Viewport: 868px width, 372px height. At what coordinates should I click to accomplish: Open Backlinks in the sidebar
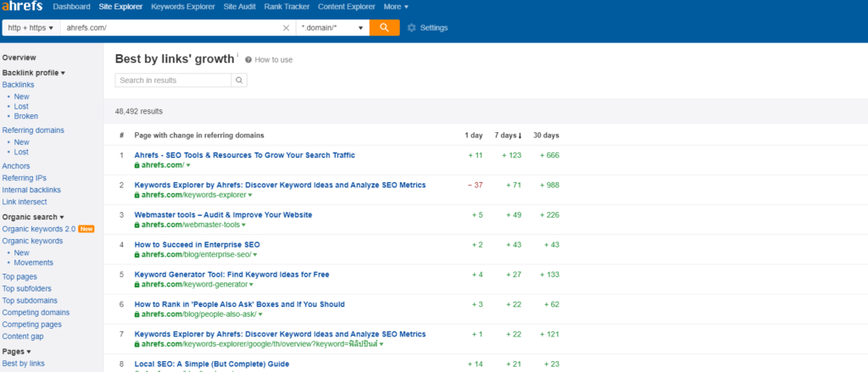pos(19,85)
